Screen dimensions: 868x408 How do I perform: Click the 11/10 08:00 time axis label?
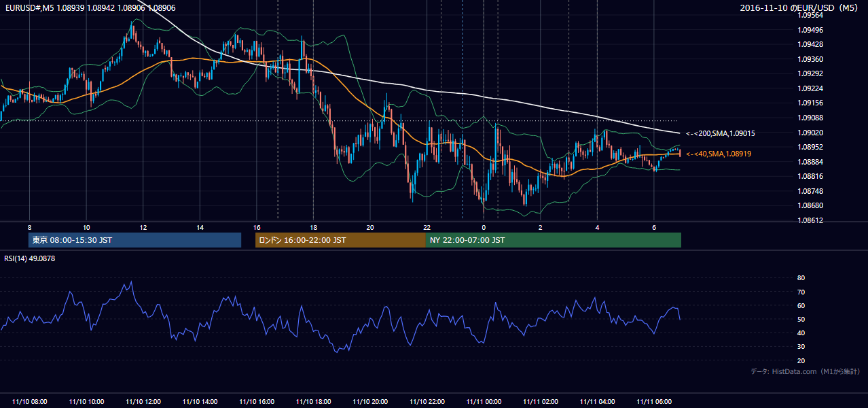click(x=29, y=402)
